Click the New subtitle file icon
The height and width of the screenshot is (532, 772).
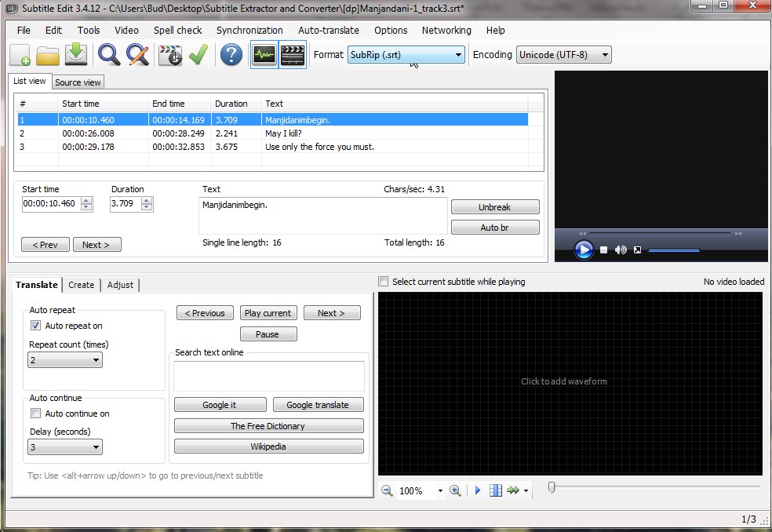[x=20, y=55]
